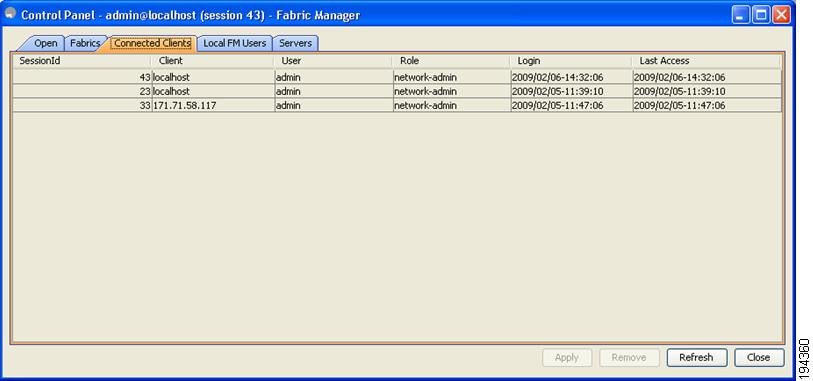The width and height of the screenshot is (813, 381).
Task: Select login time 2009/02/05-11:47:06
Action: 571,105
